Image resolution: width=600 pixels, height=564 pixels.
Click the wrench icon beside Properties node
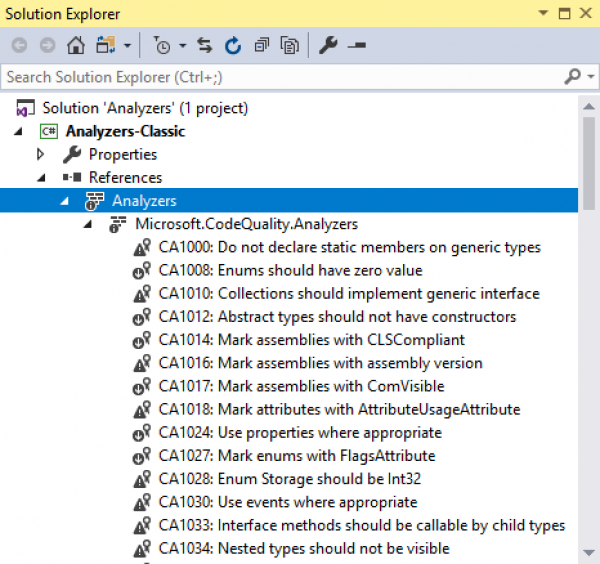tap(72, 155)
